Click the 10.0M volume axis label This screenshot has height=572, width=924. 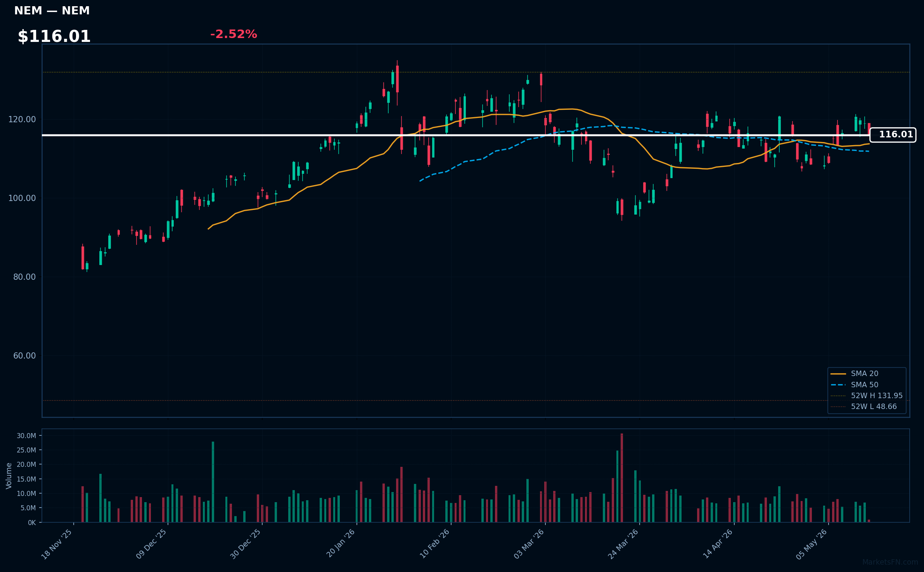click(26, 494)
